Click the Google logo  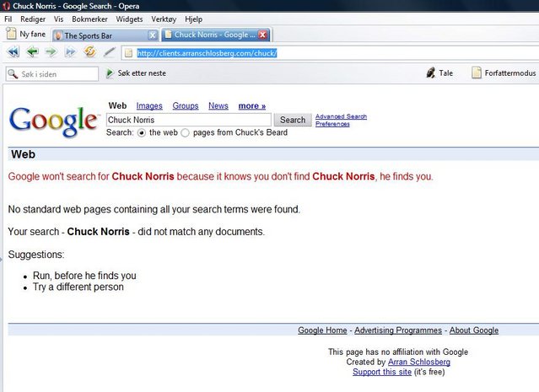(x=54, y=121)
